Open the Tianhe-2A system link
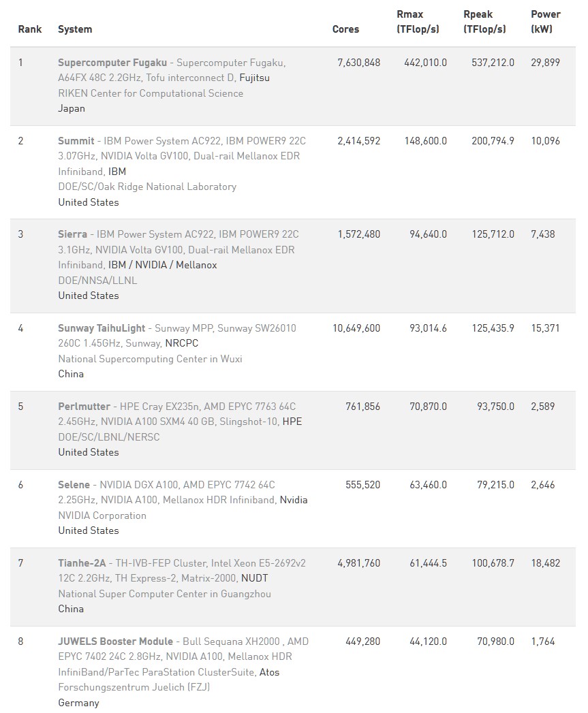 pos(82,563)
